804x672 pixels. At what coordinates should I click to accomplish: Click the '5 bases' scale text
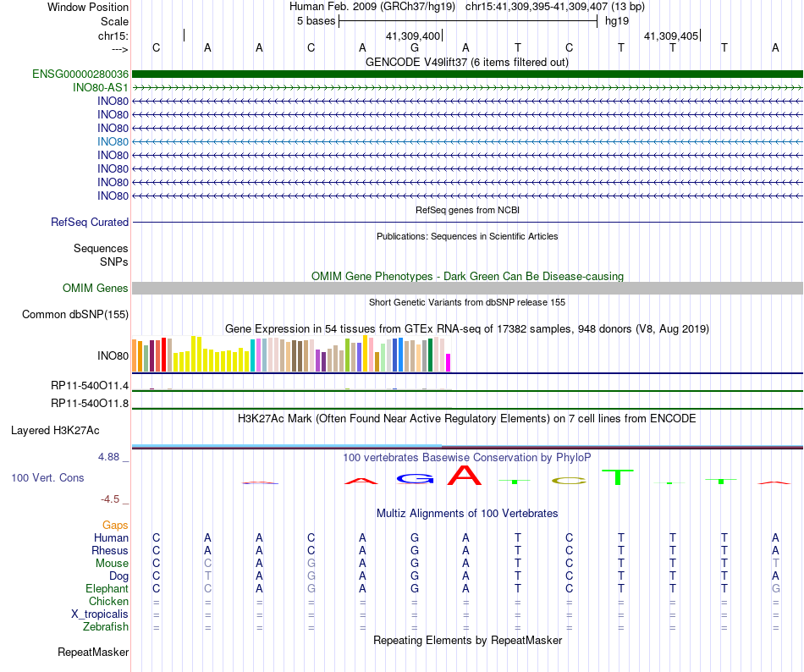[316, 21]
